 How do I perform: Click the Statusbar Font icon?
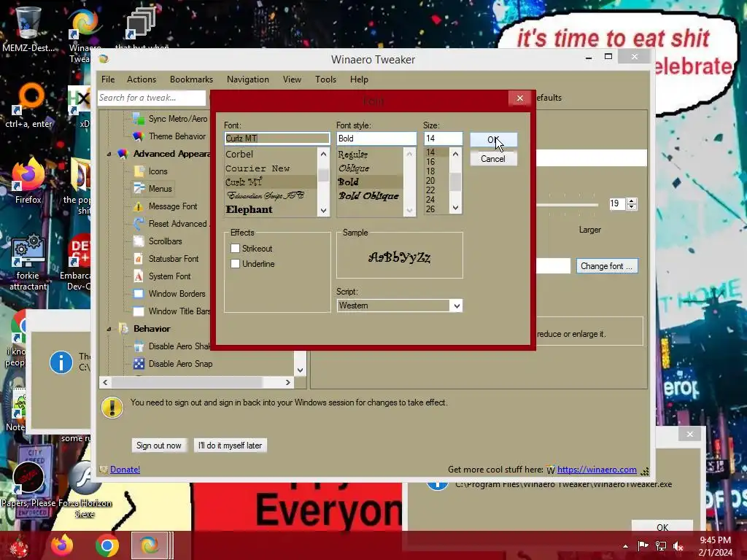(139, 259)
